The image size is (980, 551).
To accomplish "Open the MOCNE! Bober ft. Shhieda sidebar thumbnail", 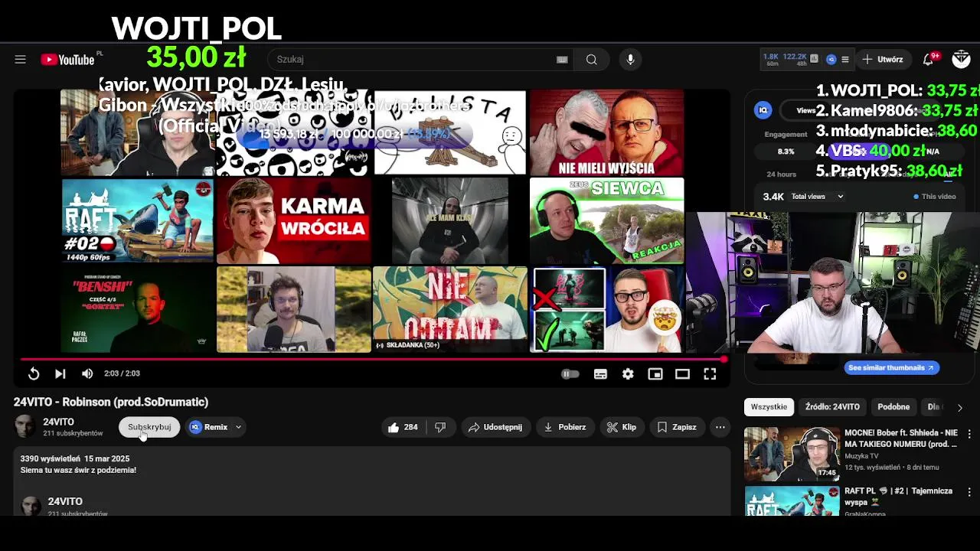I will click(792, 453).
